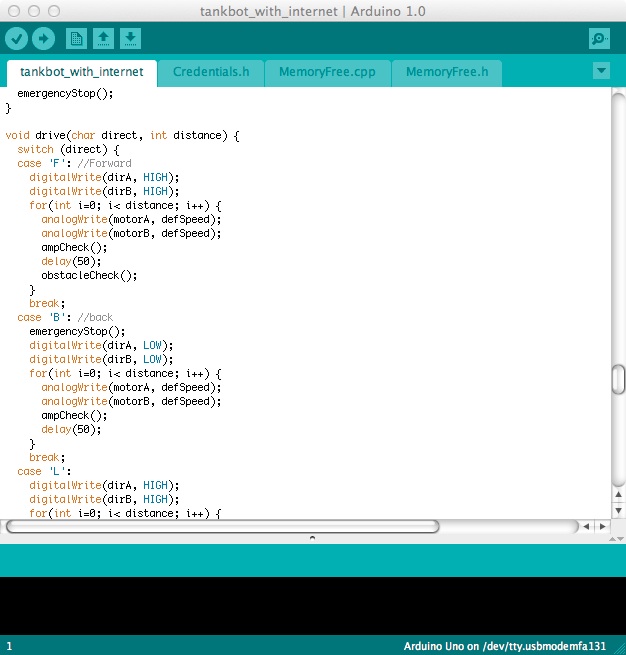Switch to the MemoryFree.cpp tab
626x655 pixels.
[x=327, y=72]
